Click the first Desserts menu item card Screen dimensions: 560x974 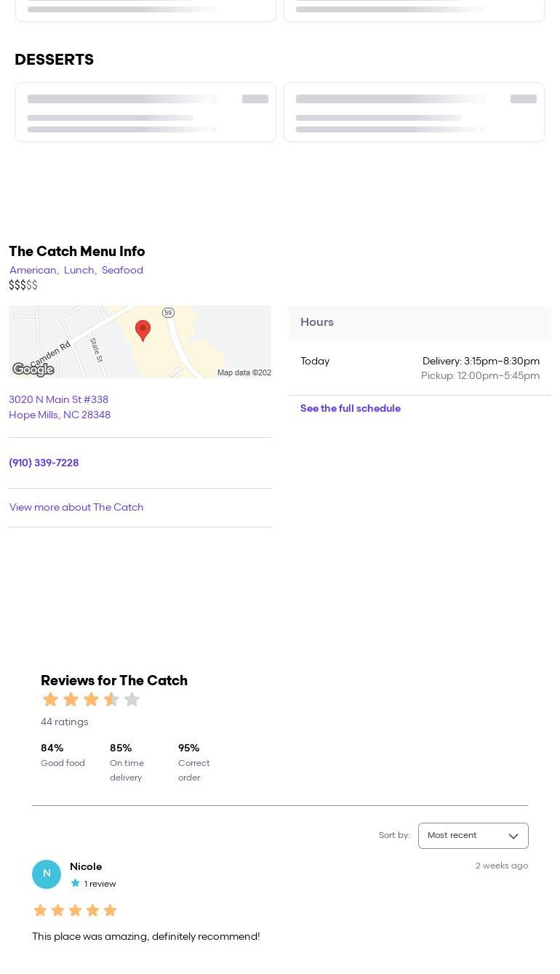coord(145,112)
